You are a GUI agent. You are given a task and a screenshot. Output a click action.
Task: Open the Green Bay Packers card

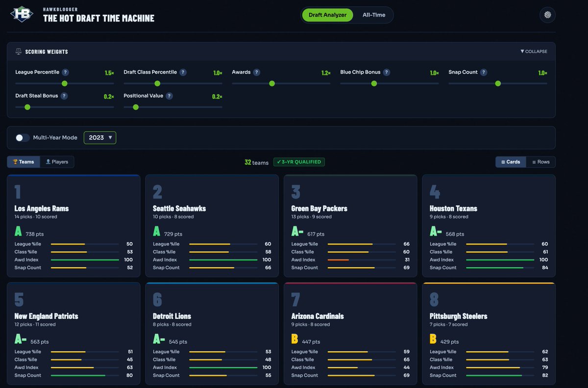pos(350,226)
